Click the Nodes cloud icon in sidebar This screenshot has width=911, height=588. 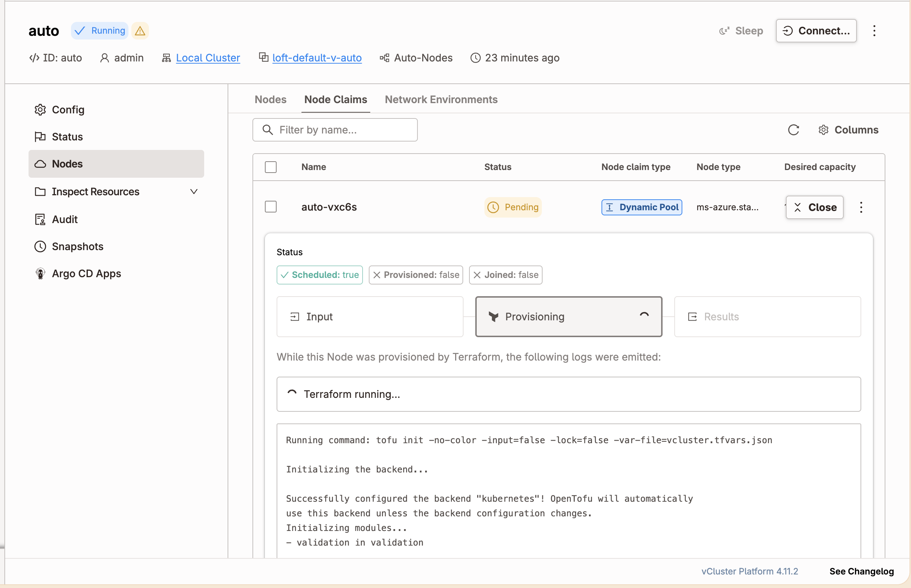[40, 164]
